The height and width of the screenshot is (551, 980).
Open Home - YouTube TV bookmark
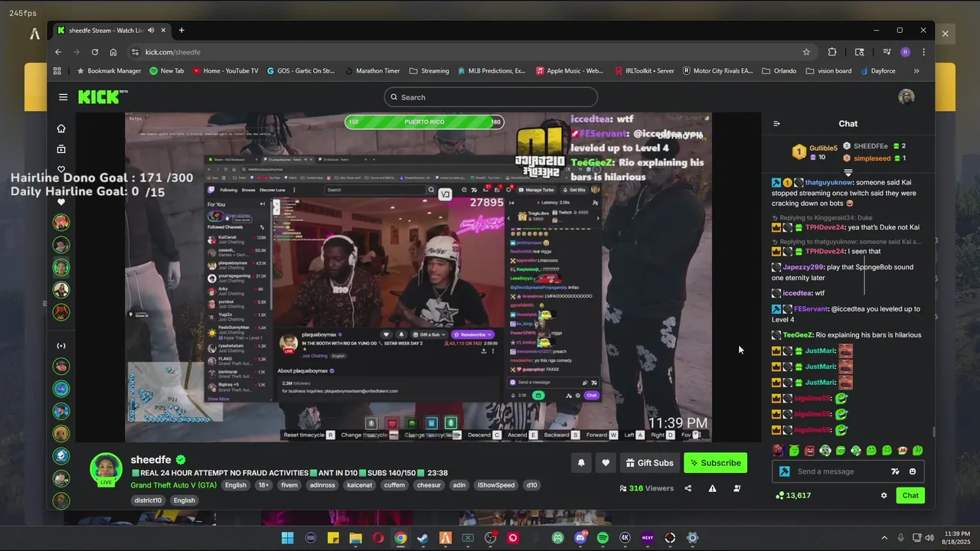[225, 70]
